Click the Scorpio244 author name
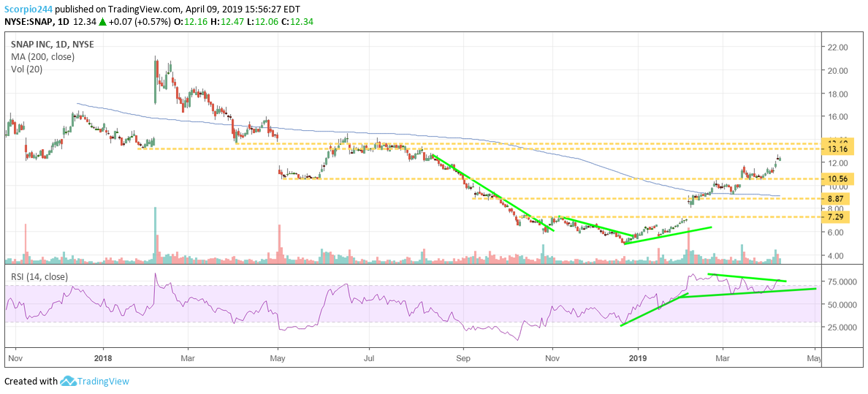The width and height of the screenshot is (868, 394). pos(28,9)
